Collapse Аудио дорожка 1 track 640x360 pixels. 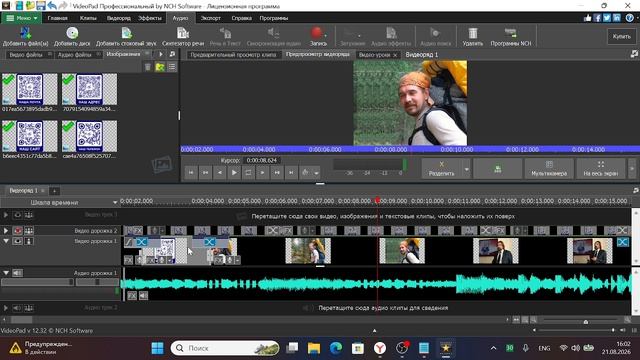[x=6, y=273]
